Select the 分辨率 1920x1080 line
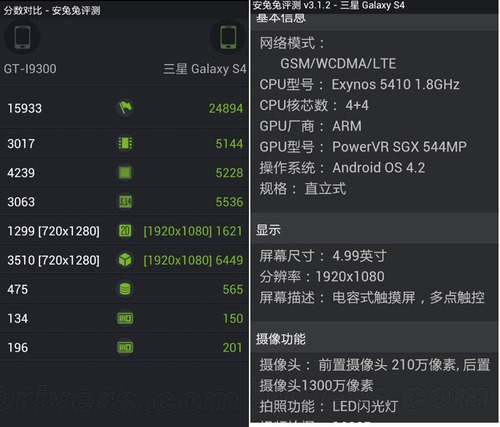The width and height of the screenshot is (500, 427). [322, 277]
